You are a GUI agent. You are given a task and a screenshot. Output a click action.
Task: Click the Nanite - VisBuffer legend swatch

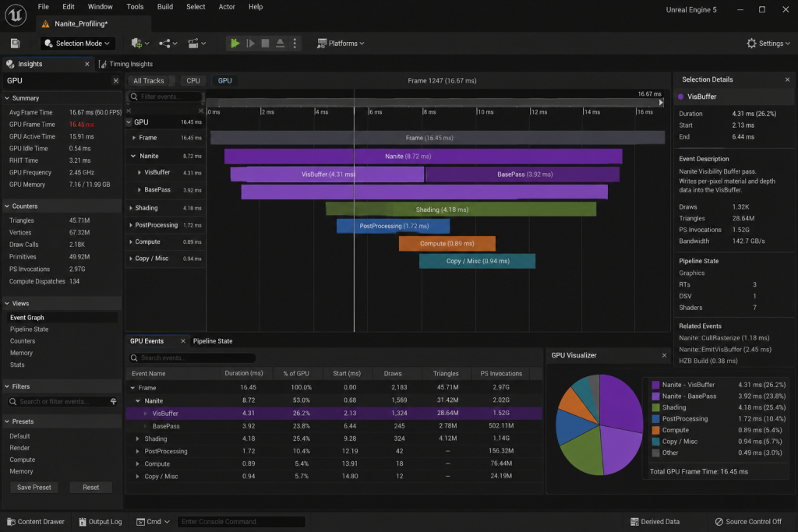point(656,385)
